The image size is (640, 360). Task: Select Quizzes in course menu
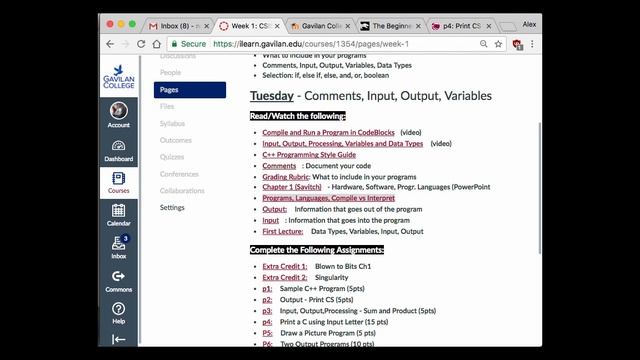pos(172,157)
